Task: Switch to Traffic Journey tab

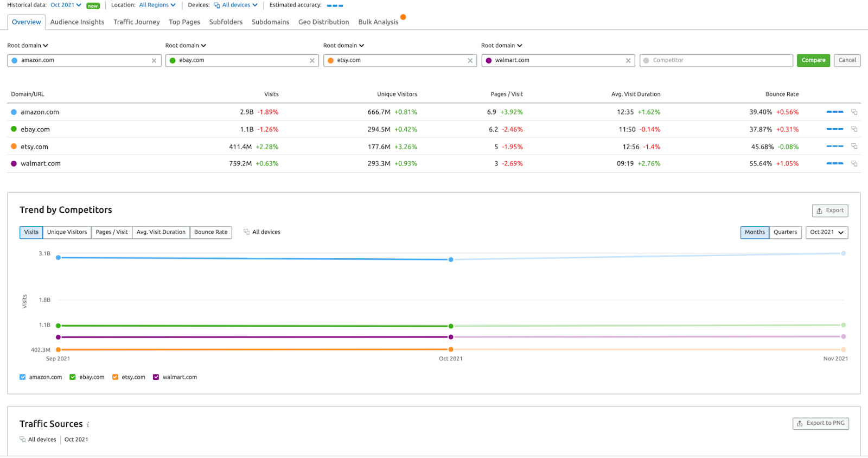Action: [x=137, y=22]
